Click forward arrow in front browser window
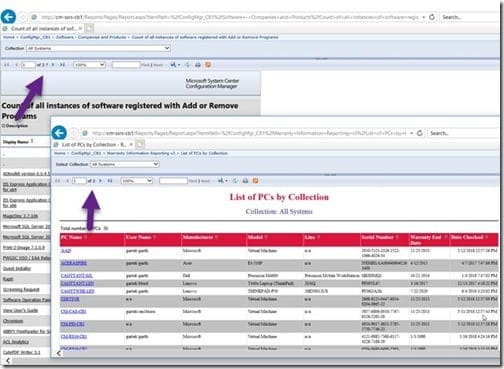Image resolution: width=504 pixels, height=369 pixels. (x=74, y=133)
